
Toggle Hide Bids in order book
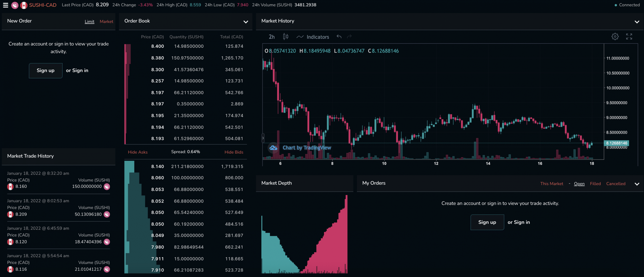point(234,152)
